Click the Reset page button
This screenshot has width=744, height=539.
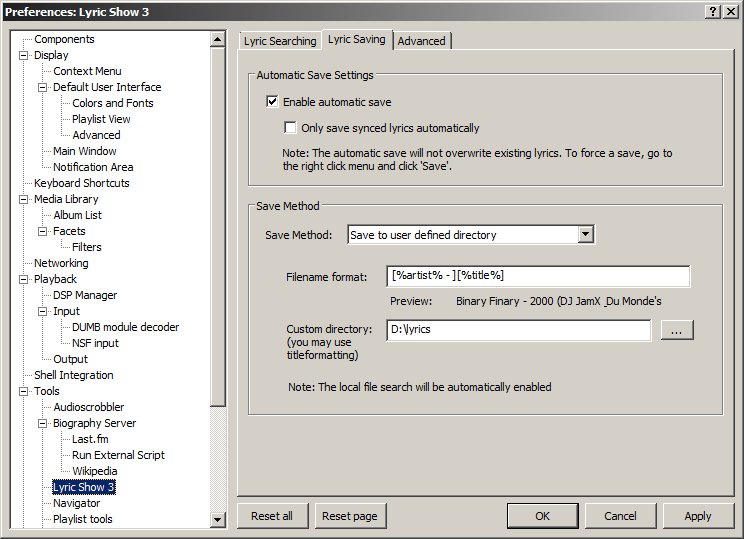[351, 516]
